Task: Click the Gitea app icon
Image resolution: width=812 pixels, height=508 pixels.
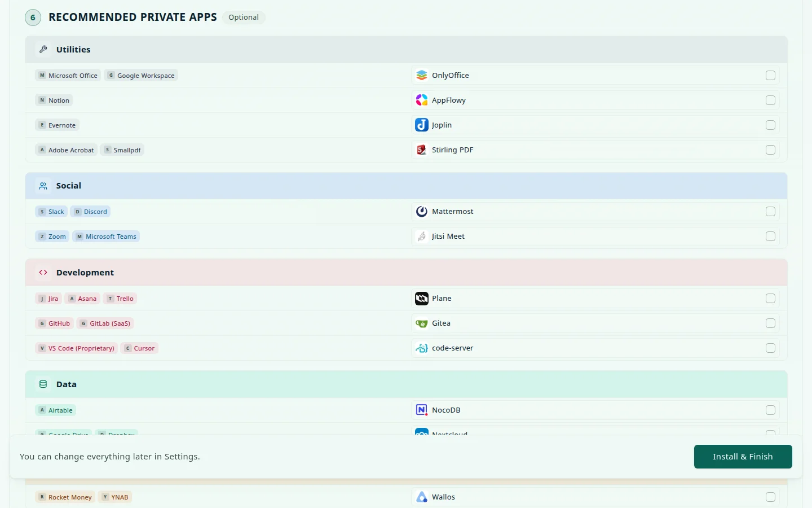Action: point(422,323)
